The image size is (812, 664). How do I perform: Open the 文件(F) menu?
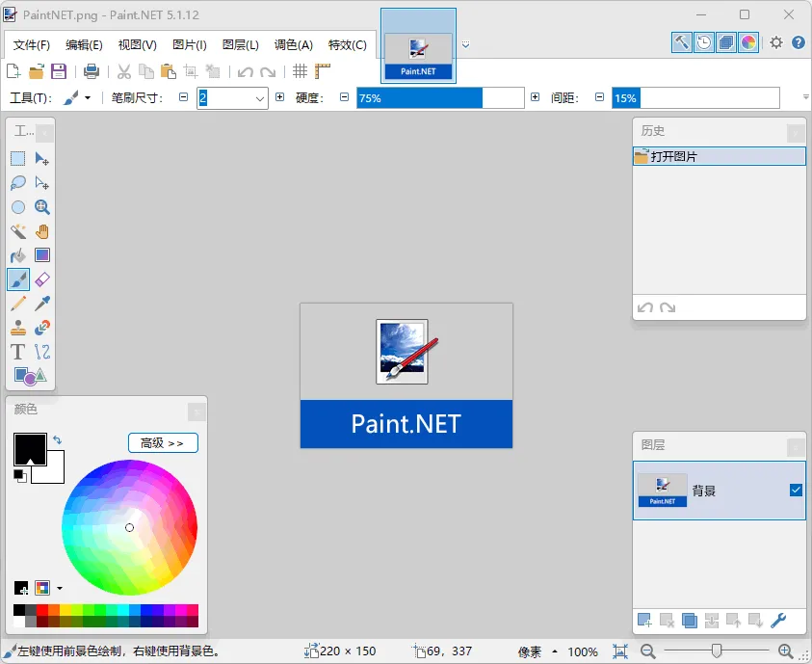(31, 45)
